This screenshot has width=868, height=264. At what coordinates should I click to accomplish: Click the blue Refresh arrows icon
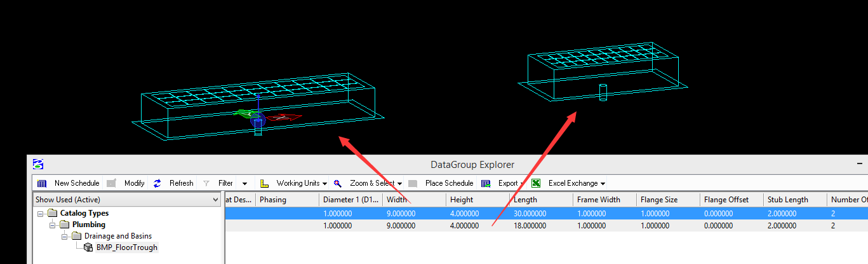(x=157, y=183)
